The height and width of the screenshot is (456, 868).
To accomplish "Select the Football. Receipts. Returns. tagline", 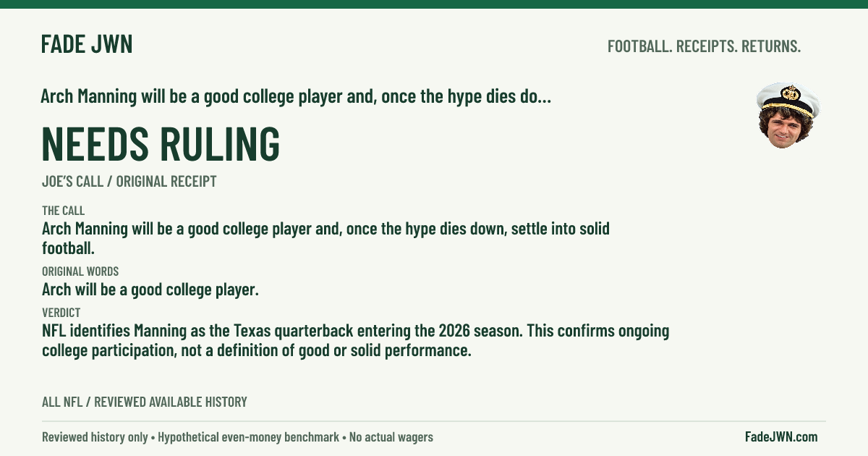I will click(x=704, y=46).
